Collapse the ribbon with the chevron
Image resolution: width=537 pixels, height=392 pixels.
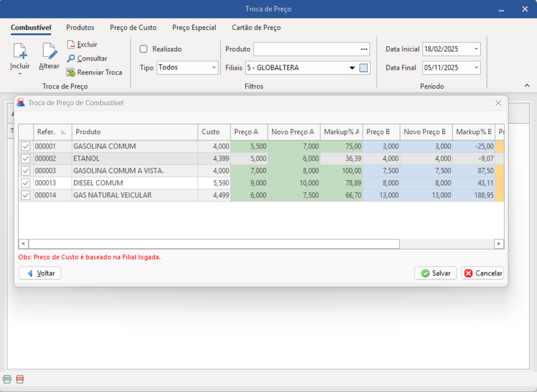[x=527, y=86]
